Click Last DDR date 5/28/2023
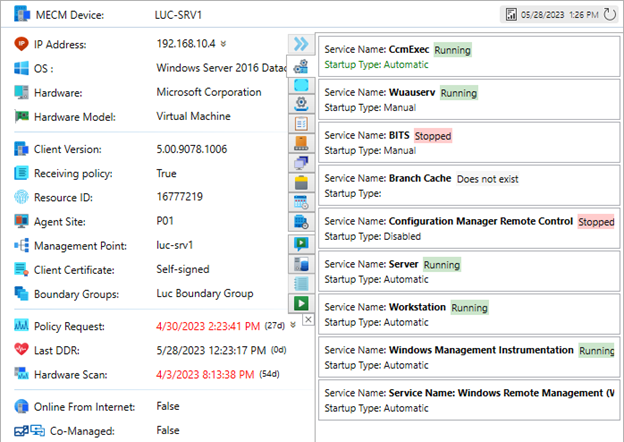 211,350
